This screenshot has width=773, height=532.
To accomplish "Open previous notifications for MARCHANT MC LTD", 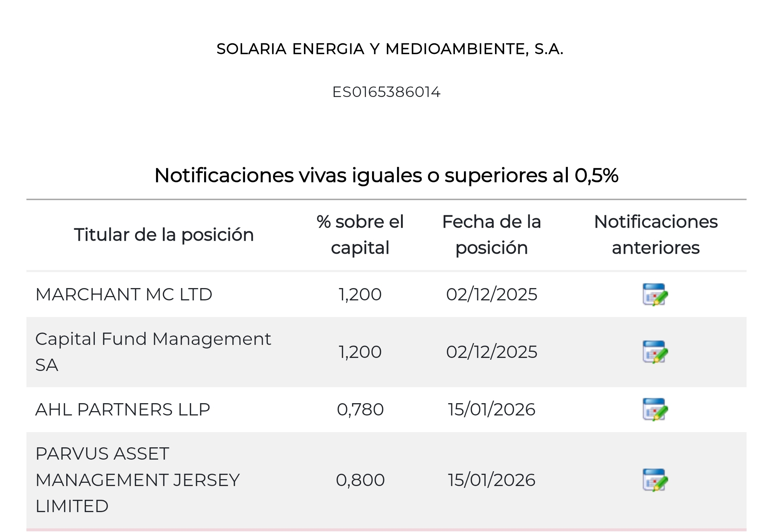I will click(655, 295).
